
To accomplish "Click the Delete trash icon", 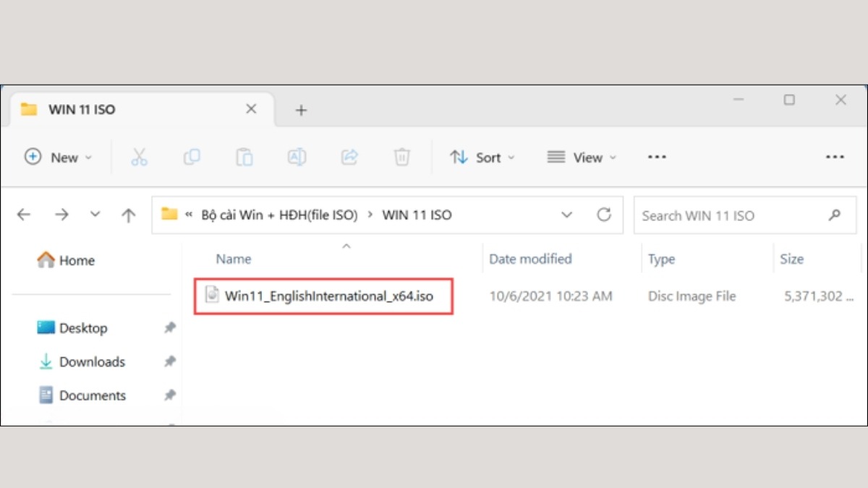I will click(x=402, y=157).
